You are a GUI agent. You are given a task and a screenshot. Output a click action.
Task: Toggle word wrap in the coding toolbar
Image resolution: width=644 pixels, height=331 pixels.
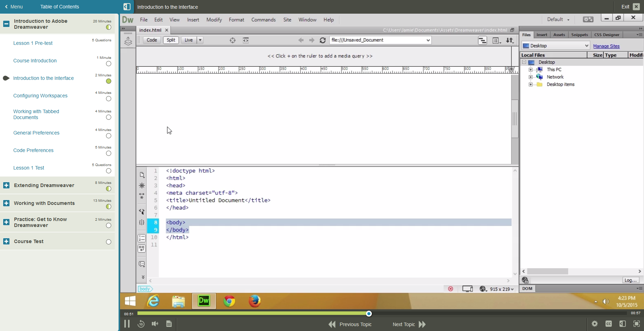tap(142, 249)
